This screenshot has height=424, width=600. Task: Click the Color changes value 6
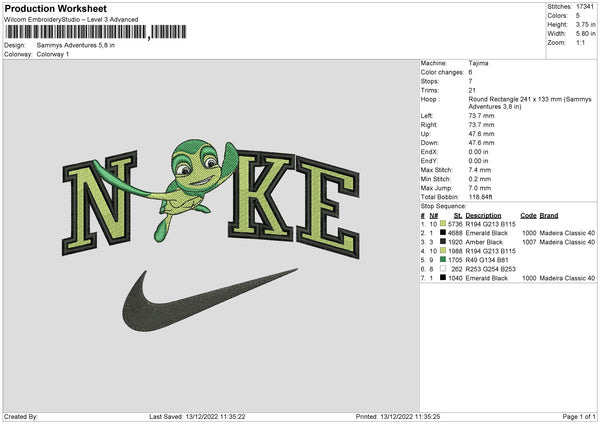[470, 72]
